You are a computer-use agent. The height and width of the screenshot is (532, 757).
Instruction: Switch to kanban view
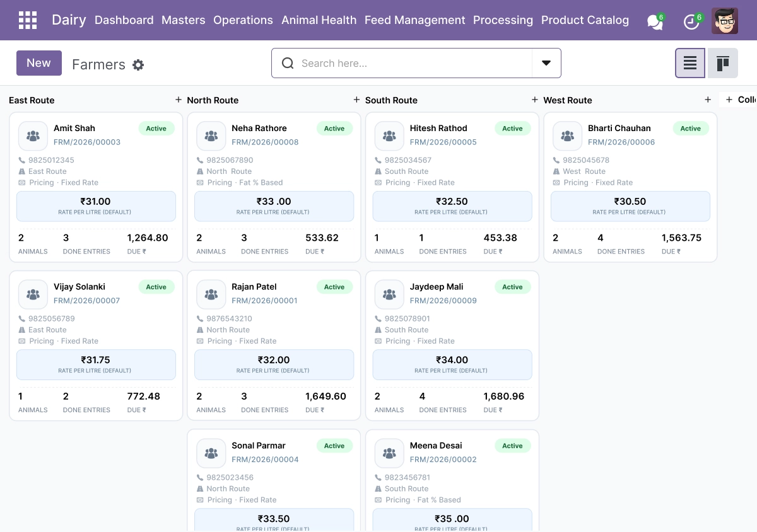pyautogui.click(x=723, y=63)
